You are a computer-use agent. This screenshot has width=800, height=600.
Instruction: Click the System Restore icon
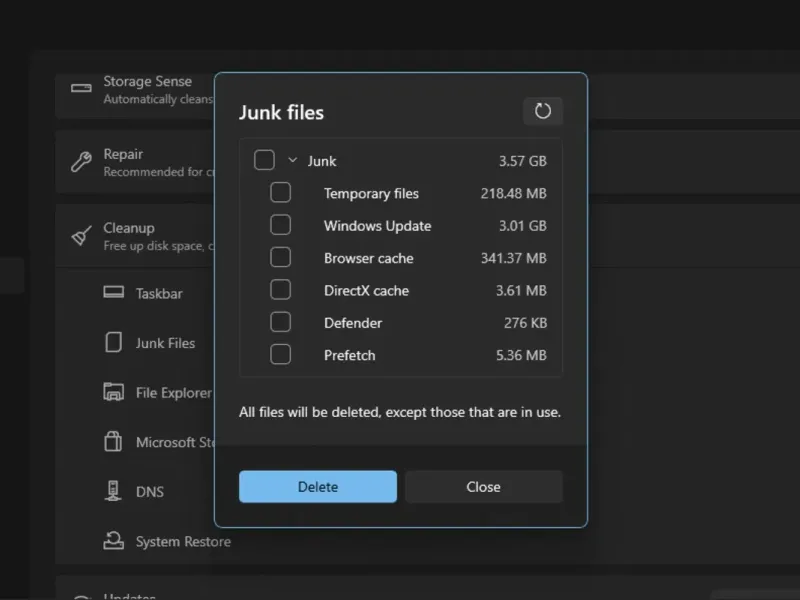pos(113,540)
